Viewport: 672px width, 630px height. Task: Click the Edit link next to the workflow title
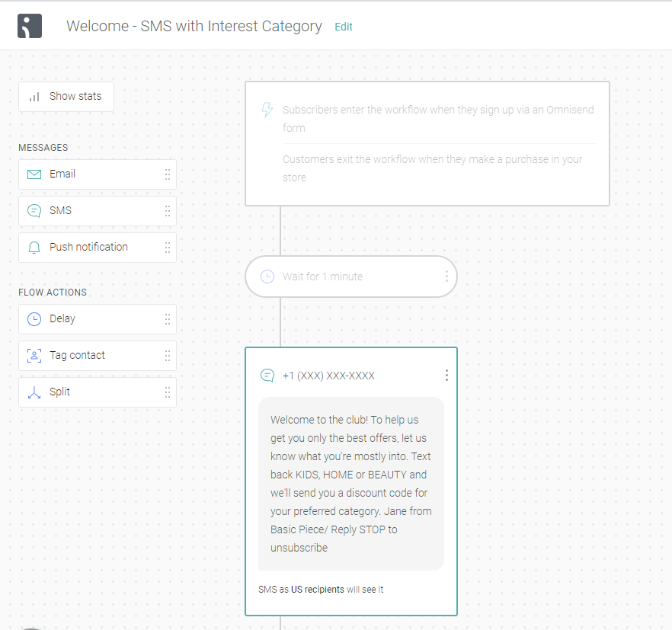[x=343, y=27]
